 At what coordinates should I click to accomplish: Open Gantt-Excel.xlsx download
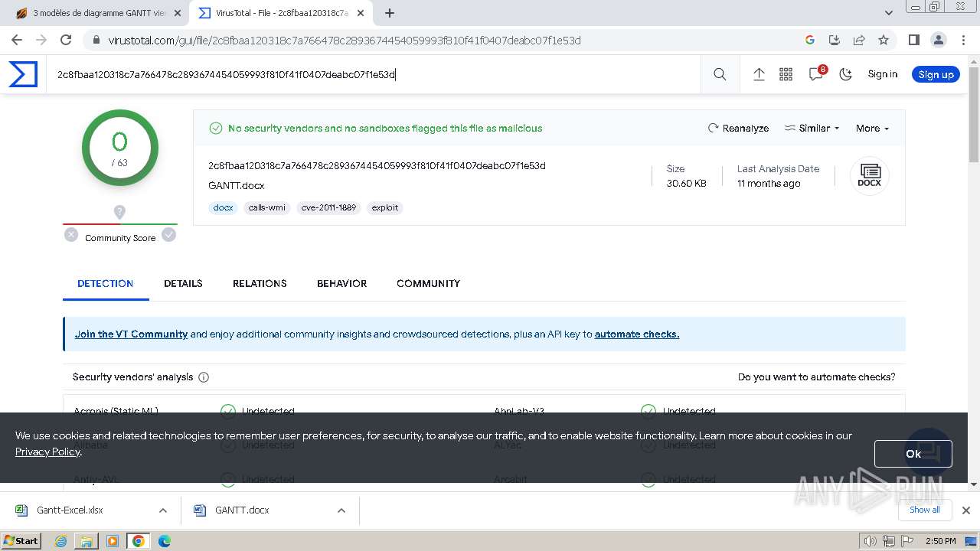click(x=70, y=510)
